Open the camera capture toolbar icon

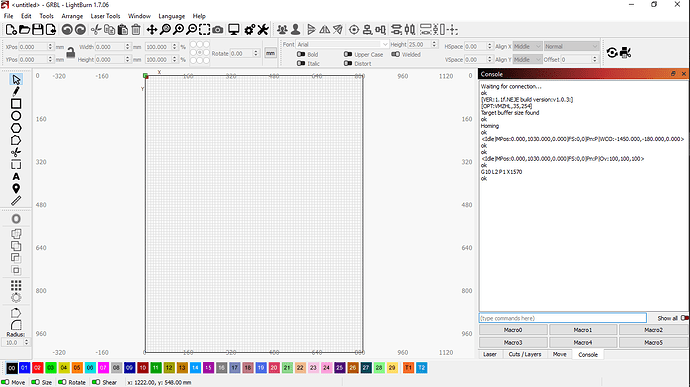pos(217,30)
